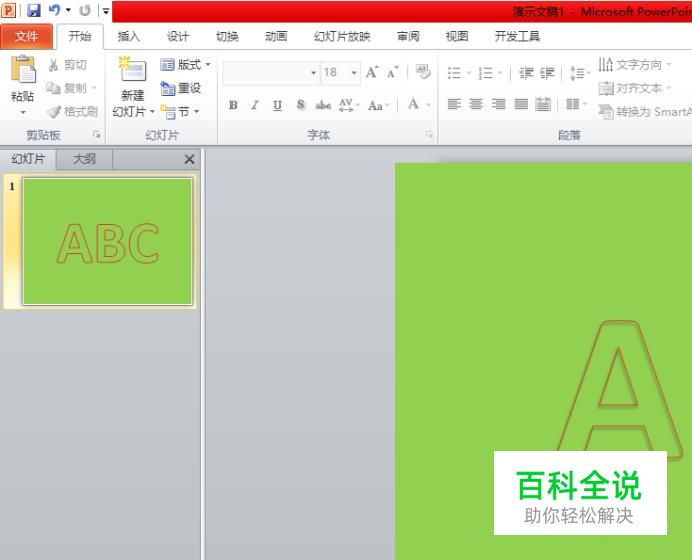
Task: Open the 动画 ribbon tab
Action: [x=276, y=36]
